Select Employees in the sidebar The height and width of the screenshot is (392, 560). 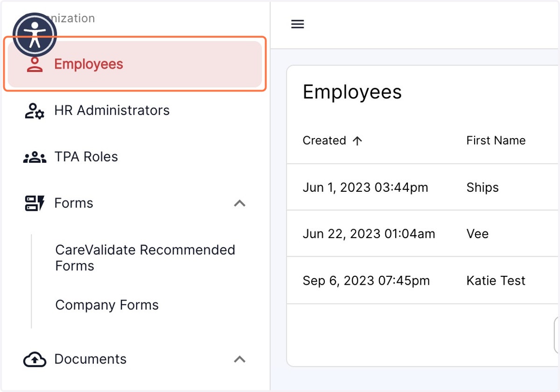pyautogui.click(x=135, y=64)
